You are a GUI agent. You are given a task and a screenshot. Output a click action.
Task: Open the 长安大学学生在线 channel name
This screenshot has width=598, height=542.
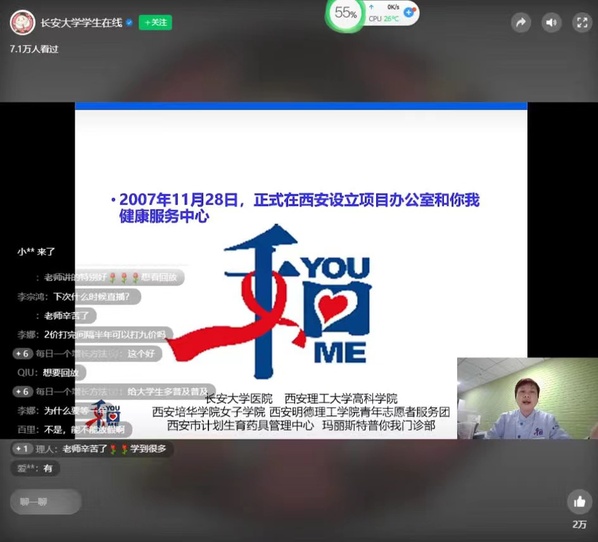[81, 23]
